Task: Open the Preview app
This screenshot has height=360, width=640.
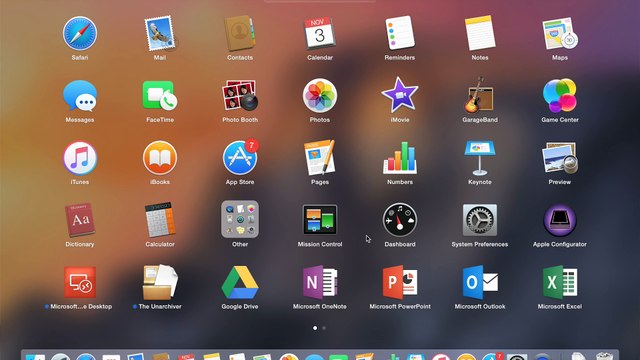Action: (560, 158)
